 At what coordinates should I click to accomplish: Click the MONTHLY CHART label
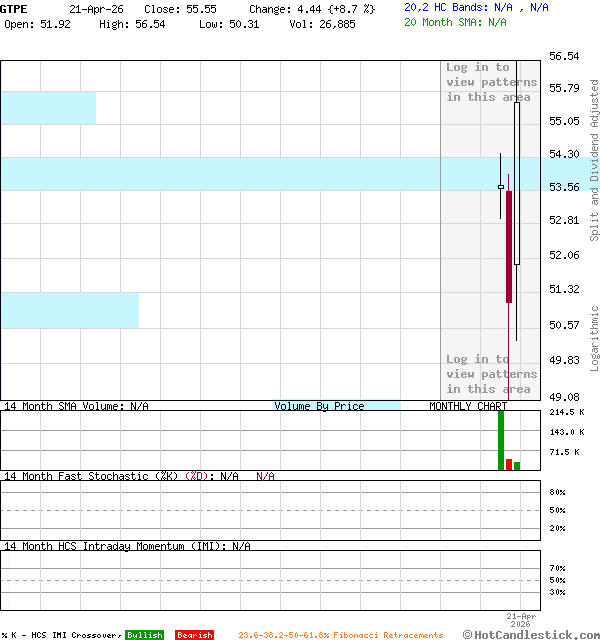(468, 406)
